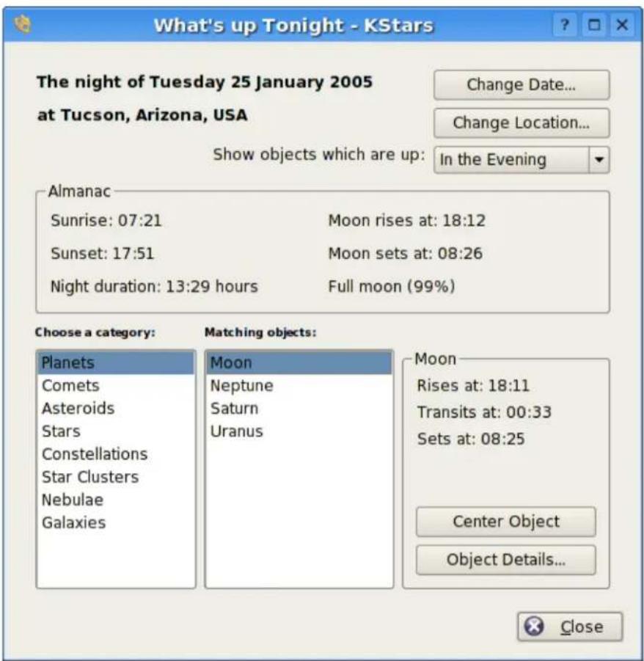Click the 'Sunset: 17:51' text
This screenshot has width=644, height=661.
click(103, 253)
